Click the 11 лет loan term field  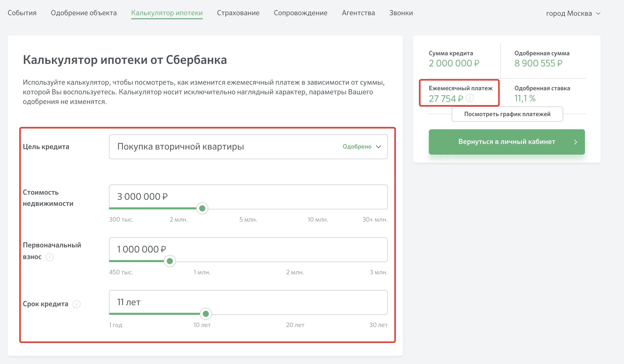click(x=248, y=302)
